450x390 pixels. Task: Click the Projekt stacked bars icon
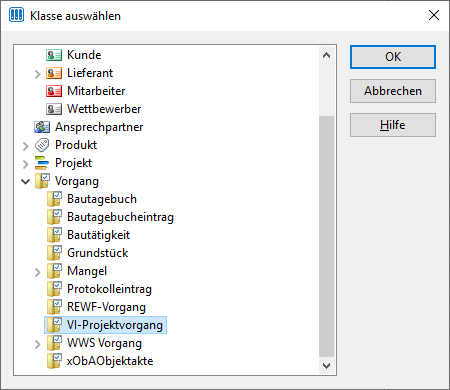42,163
